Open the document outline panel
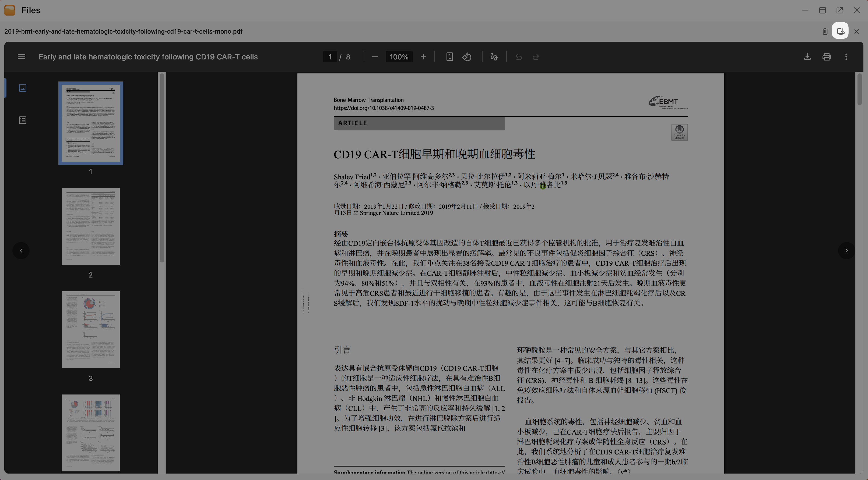The height and width of the screenshot is (480, 868). [x=22, y=120]
